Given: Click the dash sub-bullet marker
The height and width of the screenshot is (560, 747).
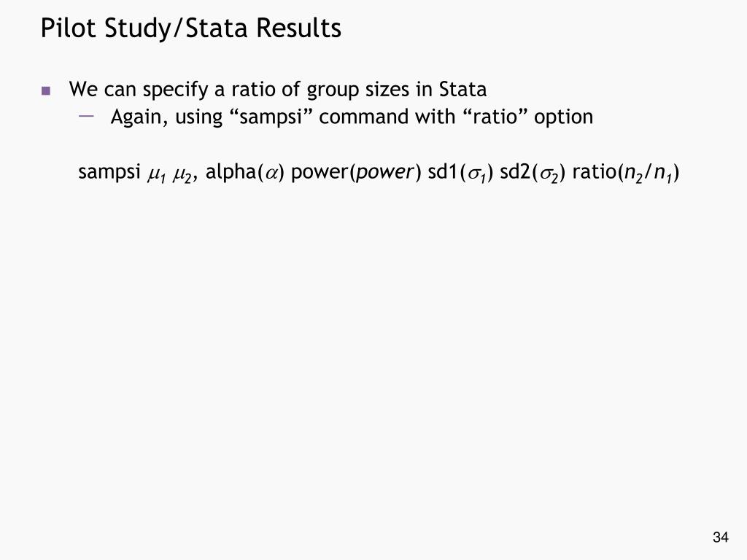Looking at the screenshot, I should click(x=86, y=116).
